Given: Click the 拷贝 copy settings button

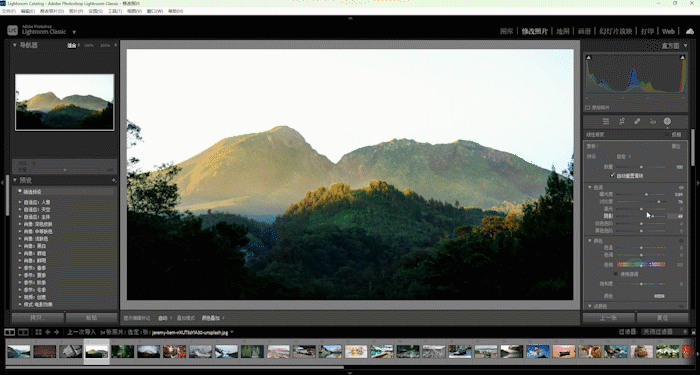Looking at the screenshot, I should point(38,318).
